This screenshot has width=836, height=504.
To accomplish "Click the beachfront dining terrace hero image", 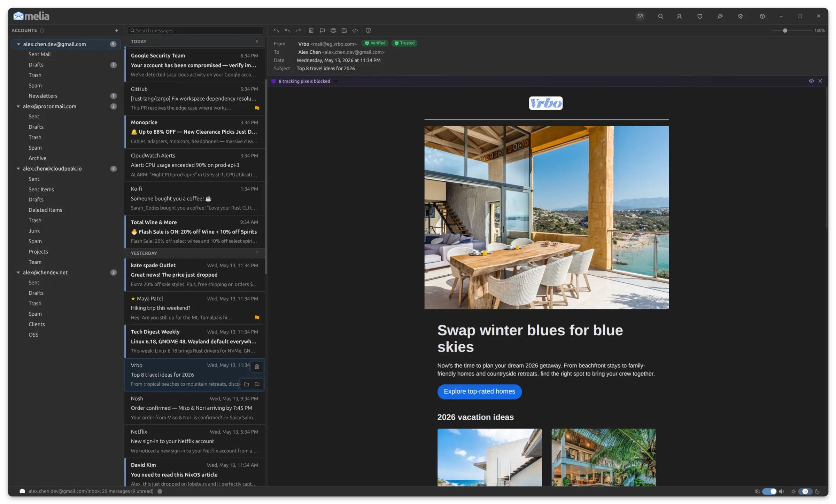I will (x=546, y=218).
